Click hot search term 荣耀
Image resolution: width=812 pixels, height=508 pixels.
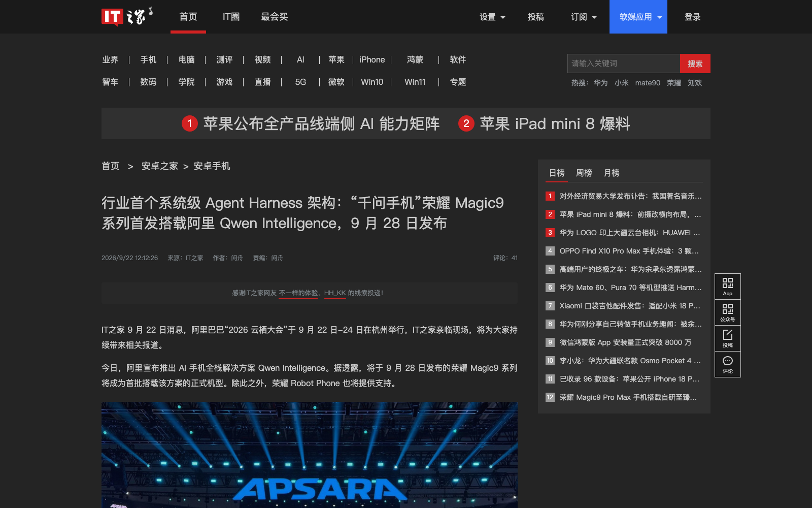tap(674, 83)
